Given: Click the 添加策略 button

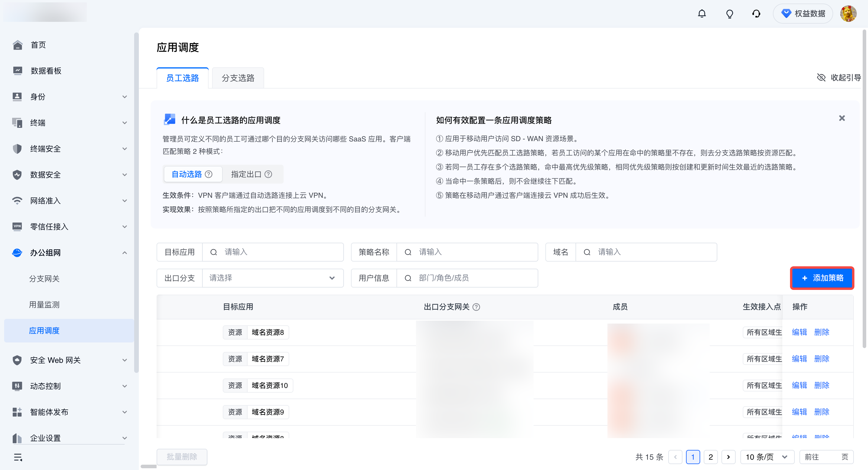Looking at the screenshot, I should (x=822, y=278).
